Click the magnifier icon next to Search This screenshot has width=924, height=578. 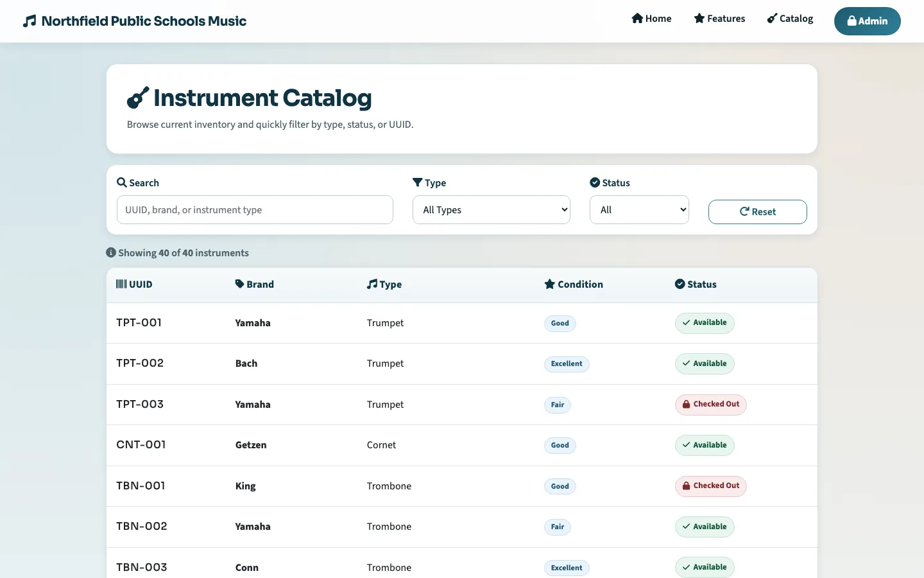[x=121, y=182]
